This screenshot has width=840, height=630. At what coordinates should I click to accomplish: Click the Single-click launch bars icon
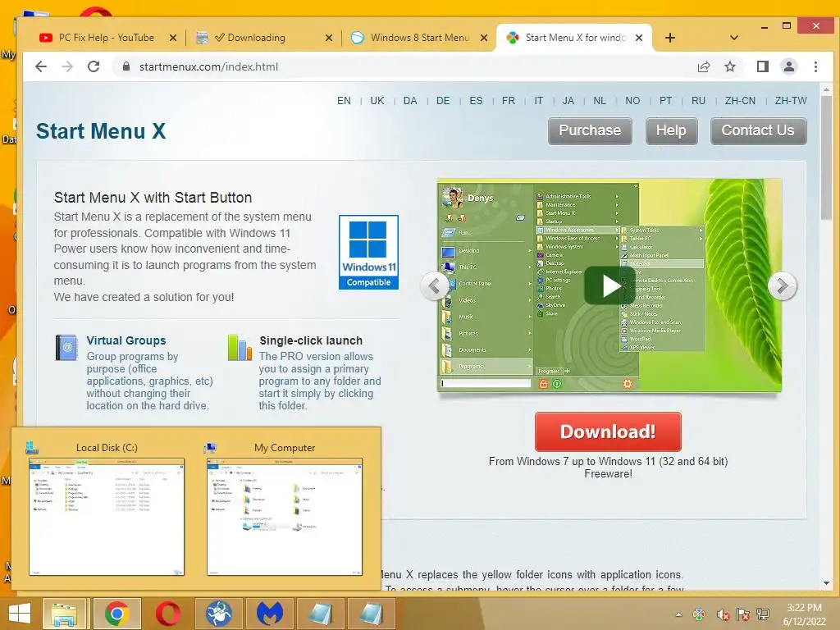pyautogui.click(x=240, y=347)
